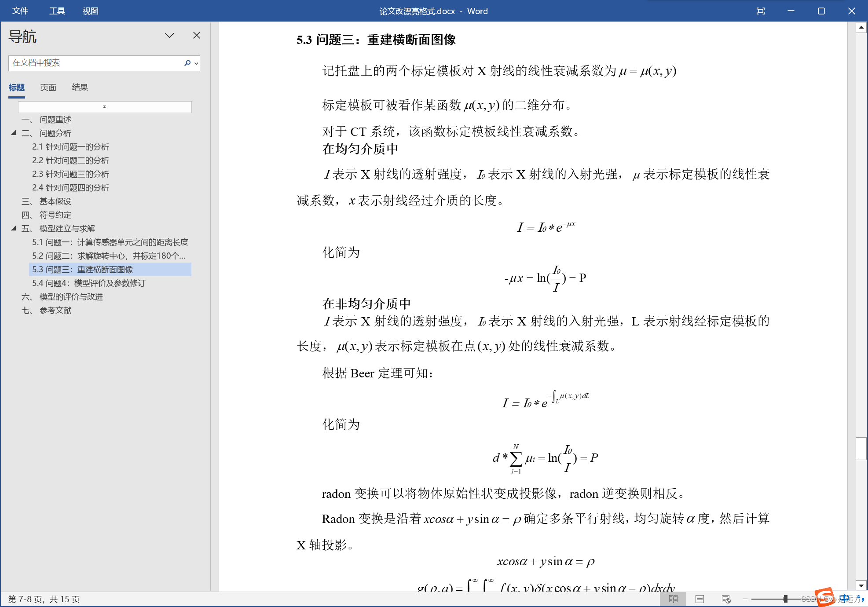868x607 pixels.
Task: Click the zoom out minus icon
Action: [x=745, y=599]
